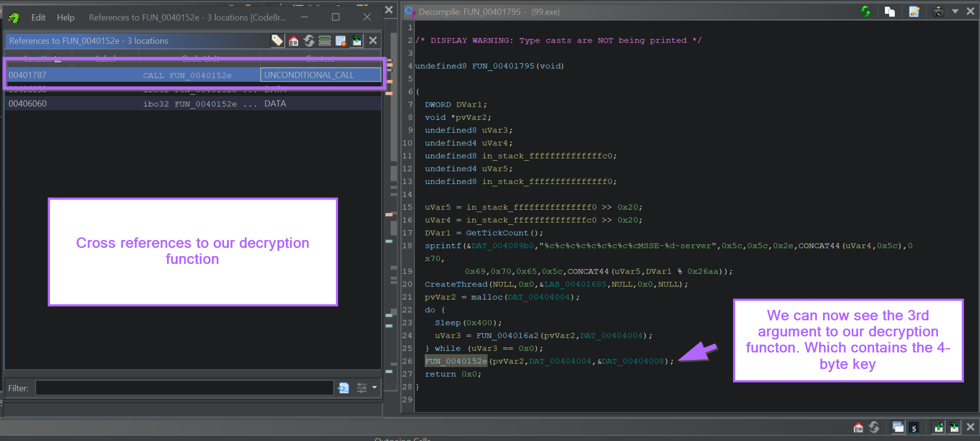Copy decompiled code with the pages icon

[x=890, y=12]
